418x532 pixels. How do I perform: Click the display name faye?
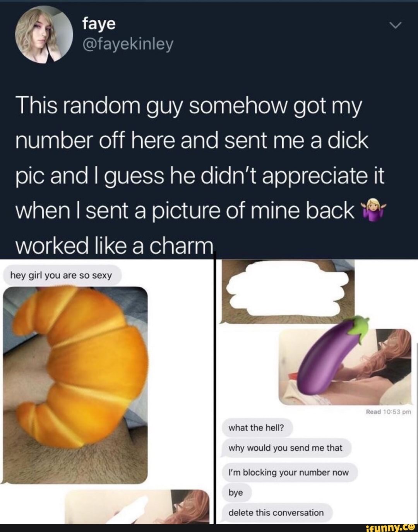coord(99,24)
